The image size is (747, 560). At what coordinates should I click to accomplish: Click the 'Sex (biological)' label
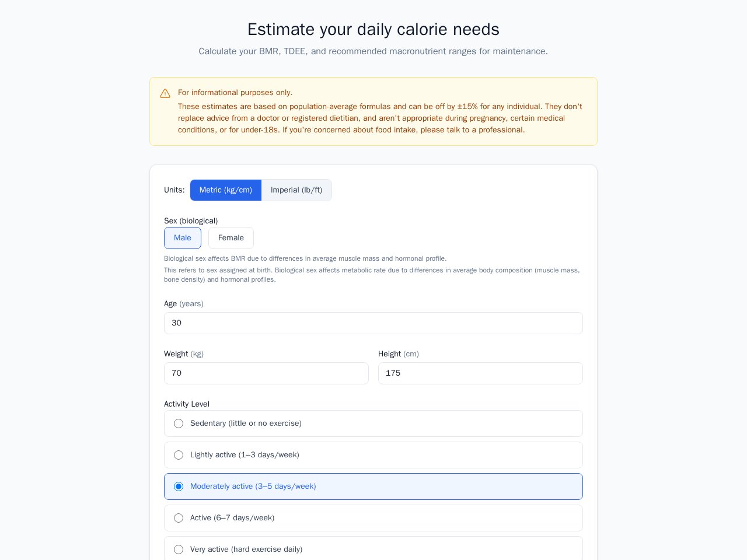191,221
